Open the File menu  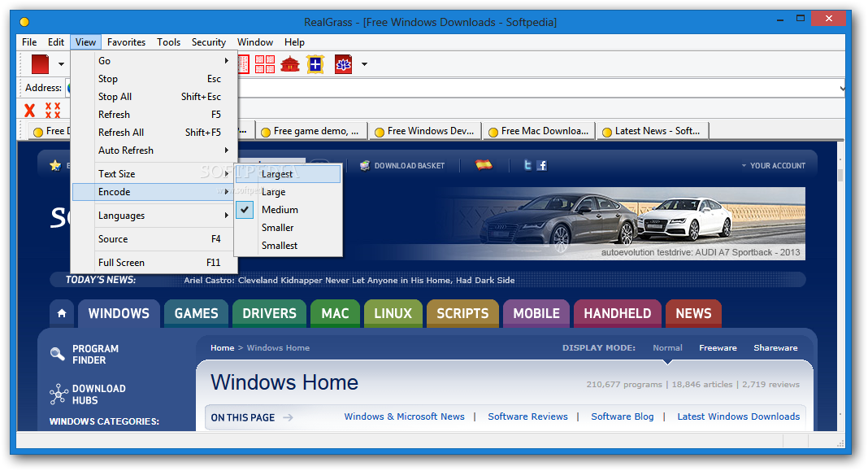tap(29, 42)
